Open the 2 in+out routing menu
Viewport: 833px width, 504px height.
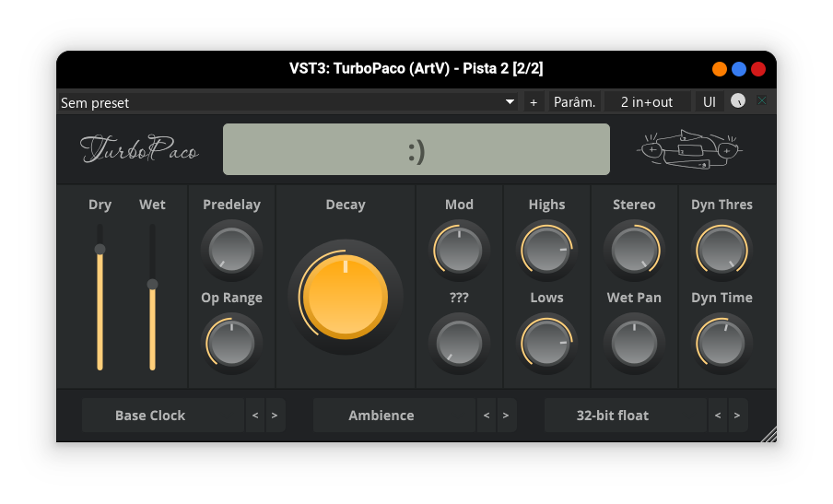(x=646, y=102)
